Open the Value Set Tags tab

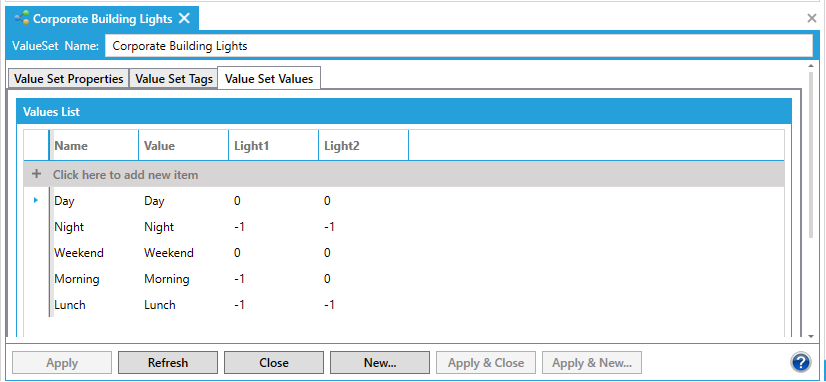[x=174, y=79]
